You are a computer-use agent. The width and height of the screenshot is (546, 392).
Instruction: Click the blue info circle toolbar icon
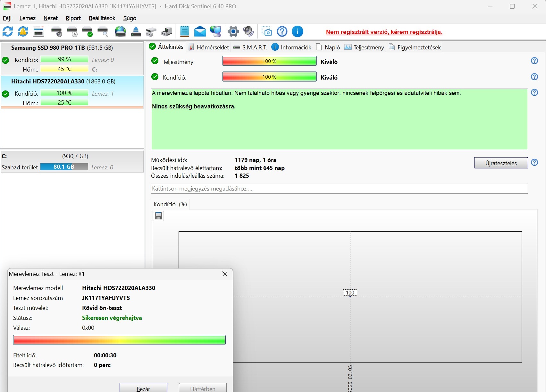tap(298, 31)
